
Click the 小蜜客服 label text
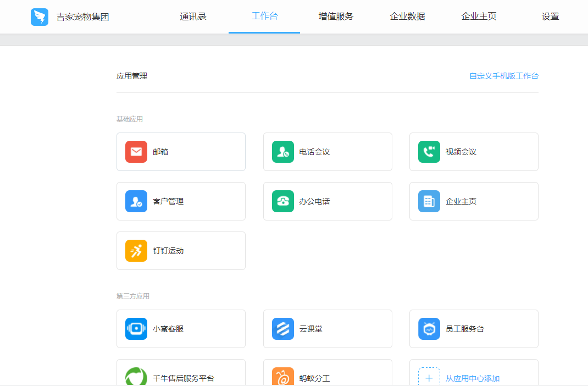(168, 329)
